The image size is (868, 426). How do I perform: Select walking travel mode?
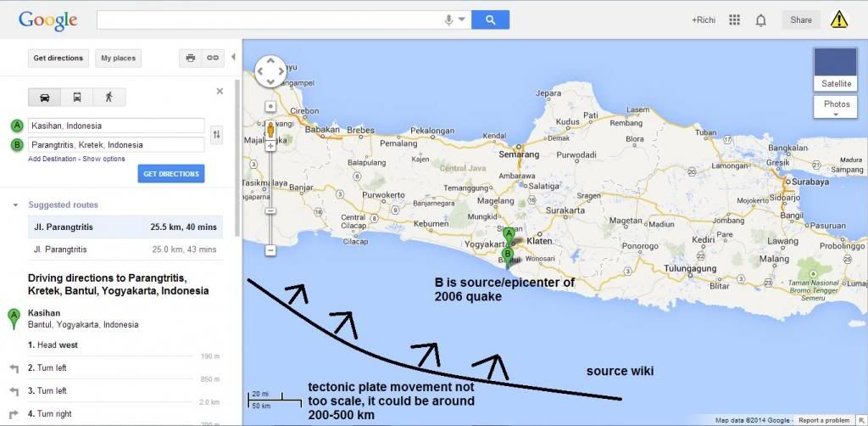(x=108, y=97)
